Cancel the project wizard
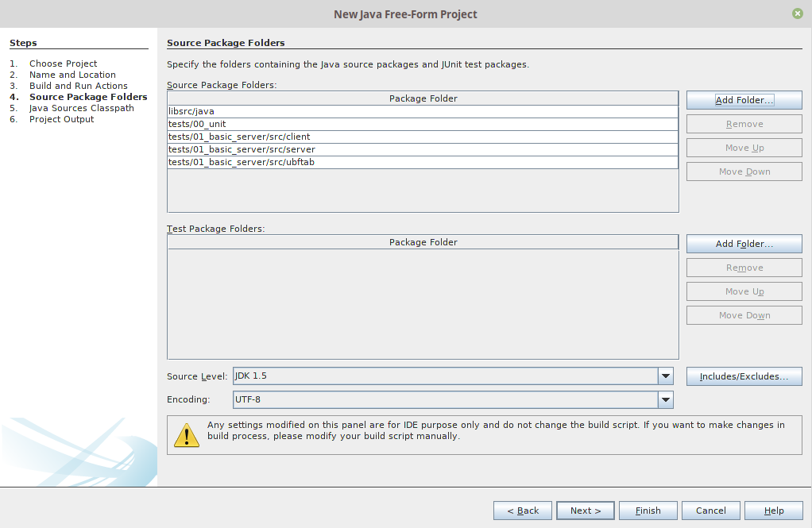This screenshot has height=528, width=812. pos(710,511)
